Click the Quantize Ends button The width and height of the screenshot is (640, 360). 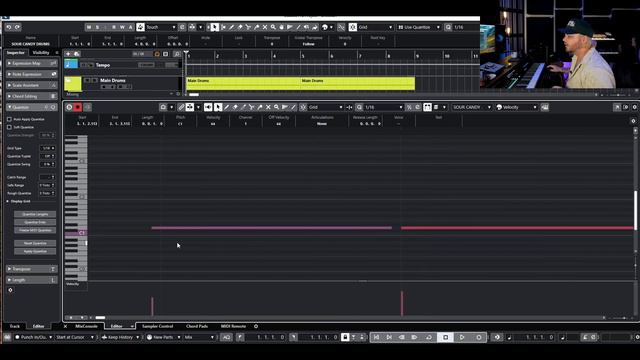[35, 222]
